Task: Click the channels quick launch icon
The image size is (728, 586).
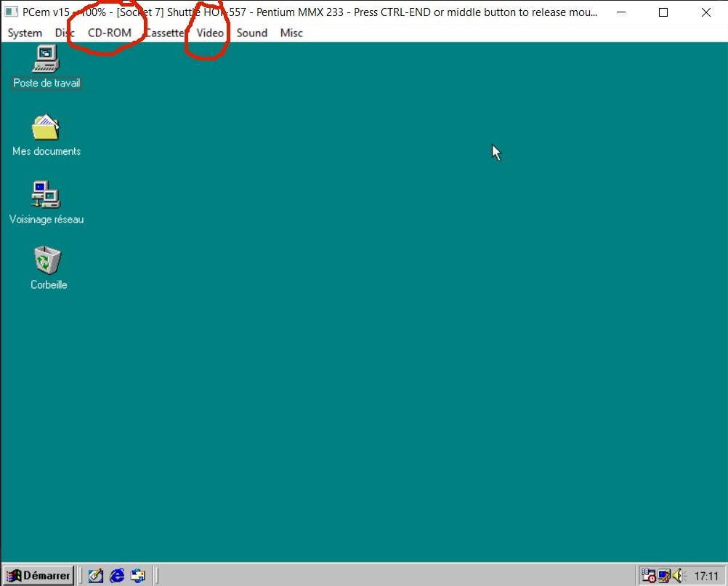Action: tap(138, 576)
